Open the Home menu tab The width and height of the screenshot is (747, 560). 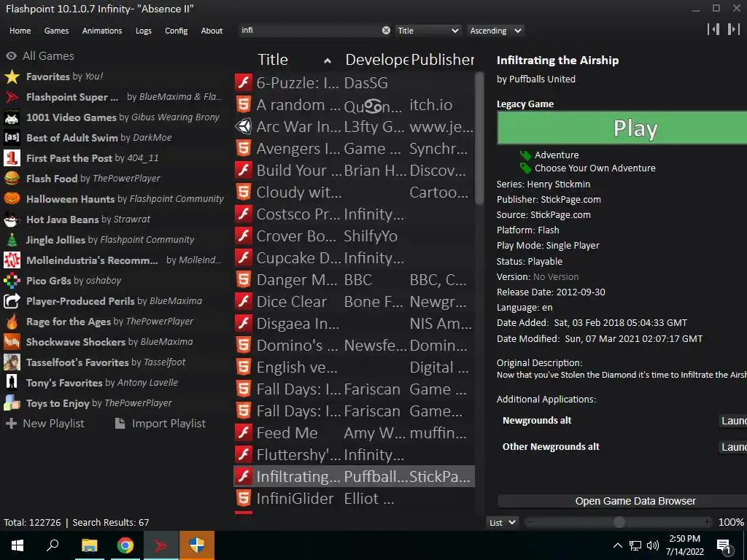(x=20, y=31)
